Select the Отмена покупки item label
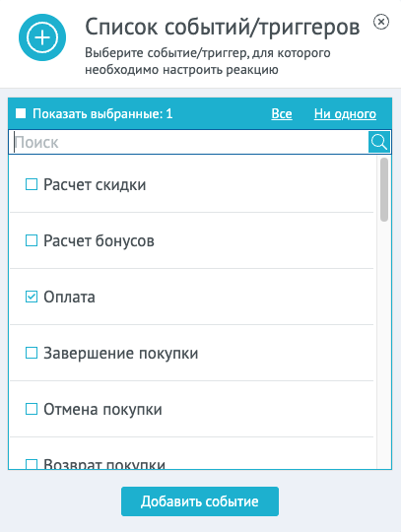Image resolution: width=401 pixels, height=532 pixels. (102, 409)
